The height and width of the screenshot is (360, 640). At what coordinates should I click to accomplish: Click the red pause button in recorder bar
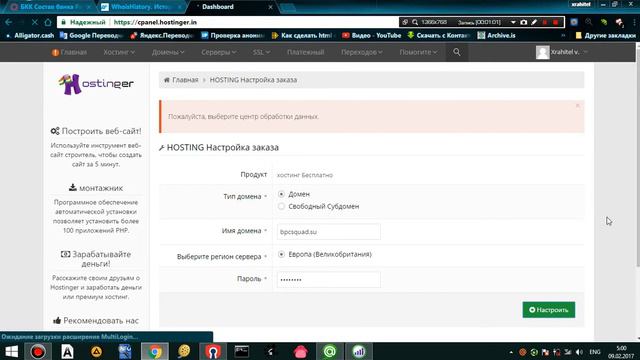tap(545, 22)
